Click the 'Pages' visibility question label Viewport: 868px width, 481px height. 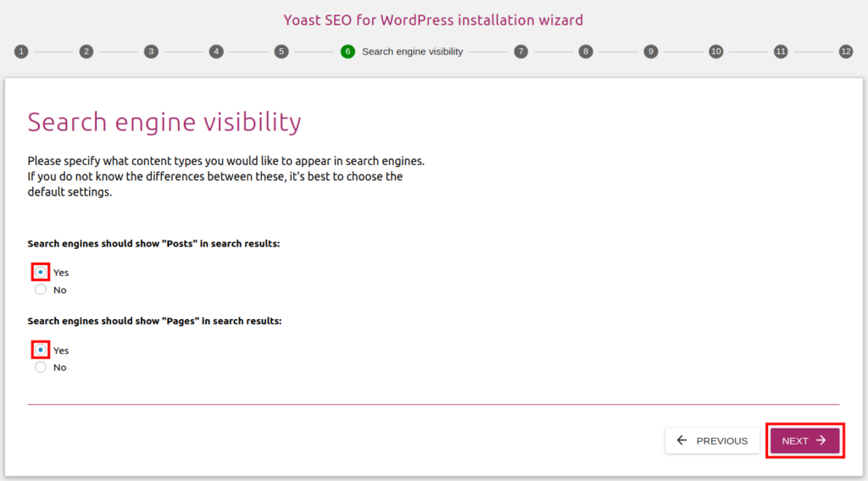[x=154, y=321]
